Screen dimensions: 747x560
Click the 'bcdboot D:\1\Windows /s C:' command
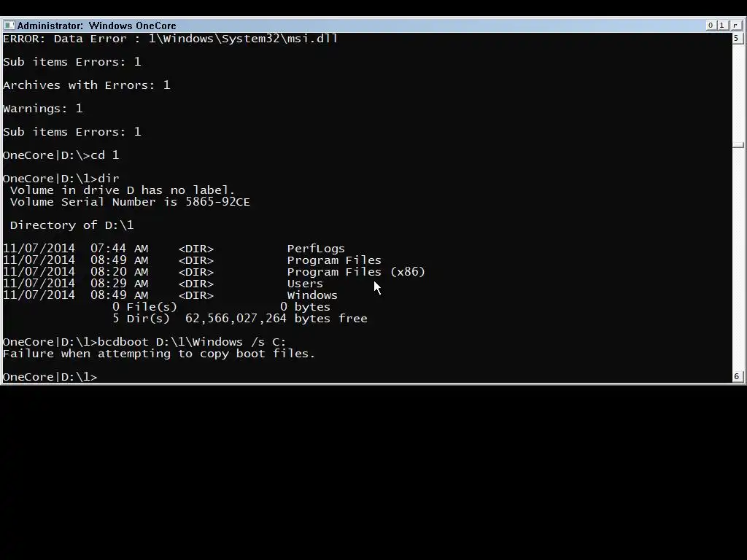pyautogui.click(x=192, y=342)
